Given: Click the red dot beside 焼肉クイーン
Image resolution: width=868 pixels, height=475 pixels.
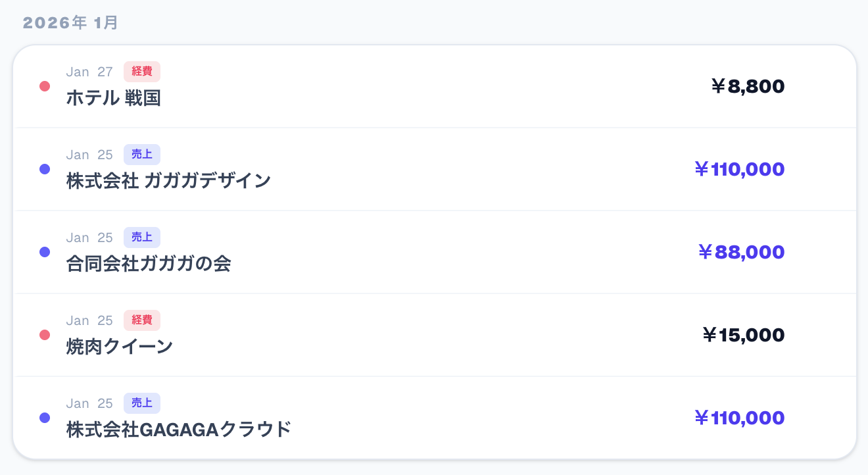Looking at the screenshot, I should 45,335.
